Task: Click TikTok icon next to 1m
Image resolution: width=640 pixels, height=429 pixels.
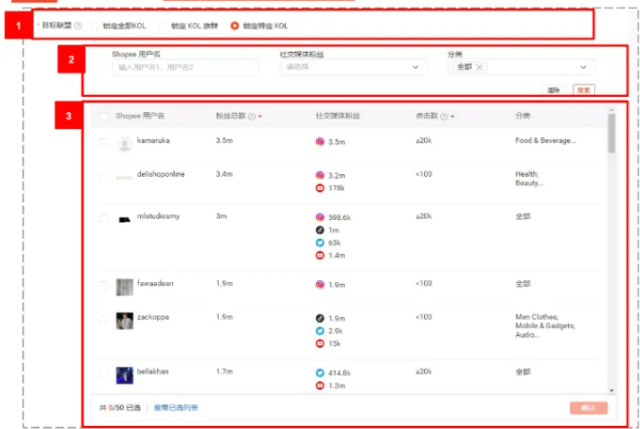Action: [x=320, y=230]
